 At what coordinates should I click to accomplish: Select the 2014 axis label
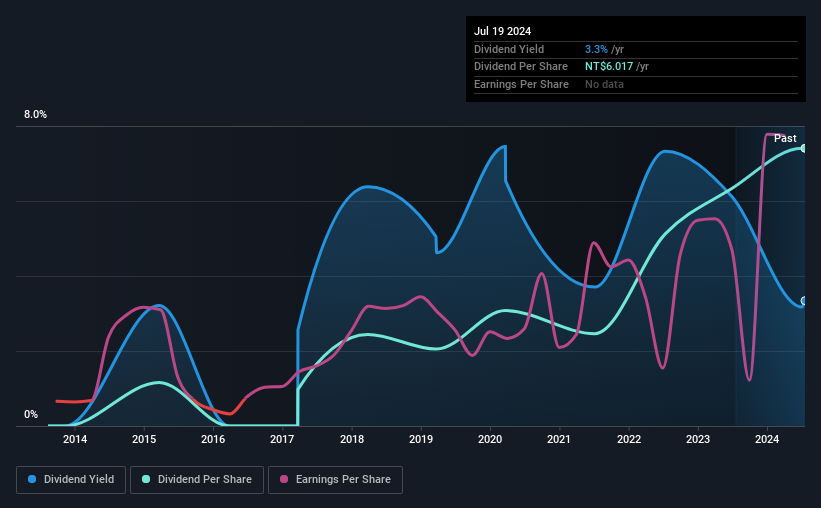75,439
